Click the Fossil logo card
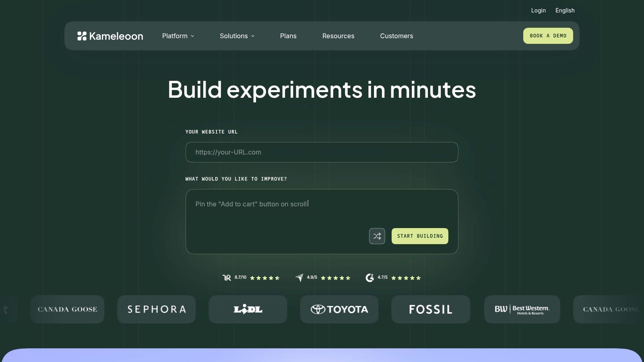The image size is (644, 362). (431, 309)
